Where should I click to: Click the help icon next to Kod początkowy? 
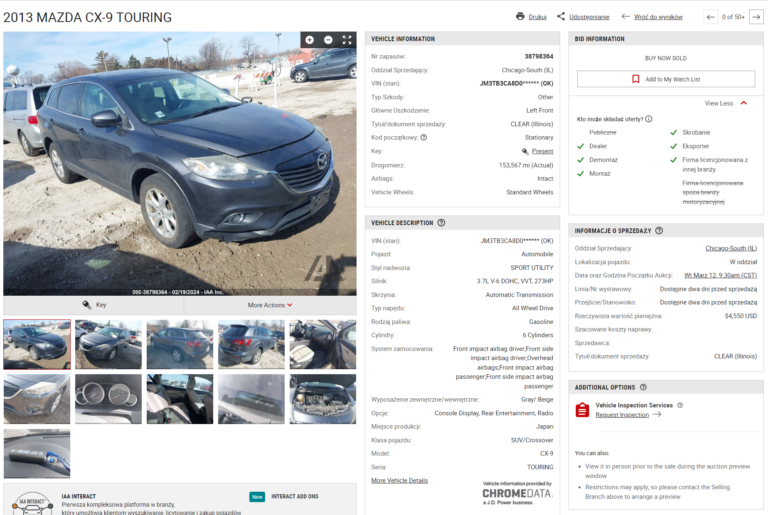coord(424,137)
